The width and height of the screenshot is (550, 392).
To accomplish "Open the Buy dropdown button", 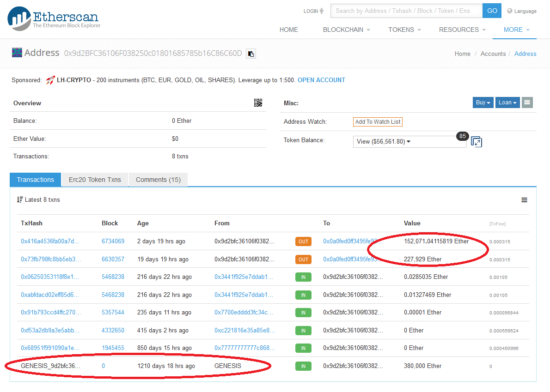I will [483, 103].
